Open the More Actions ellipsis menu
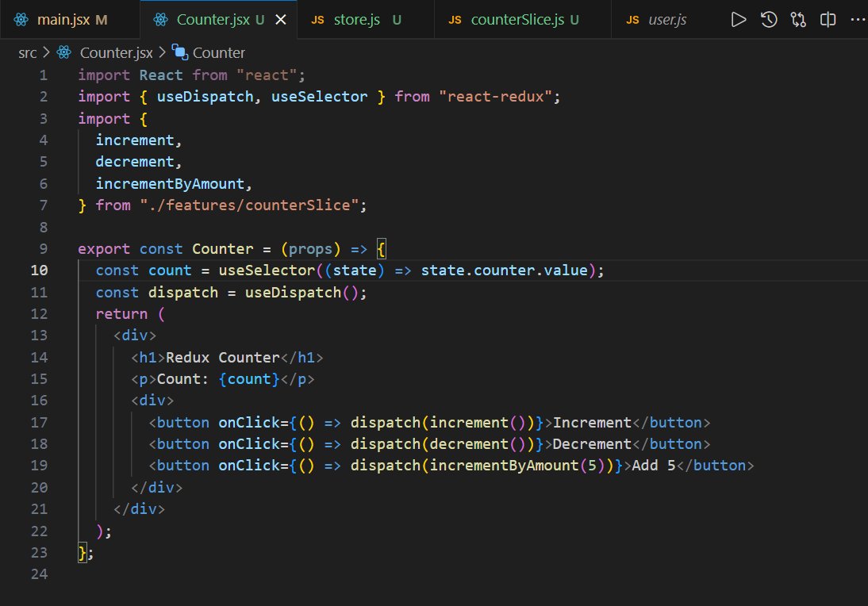 (858, 20)
